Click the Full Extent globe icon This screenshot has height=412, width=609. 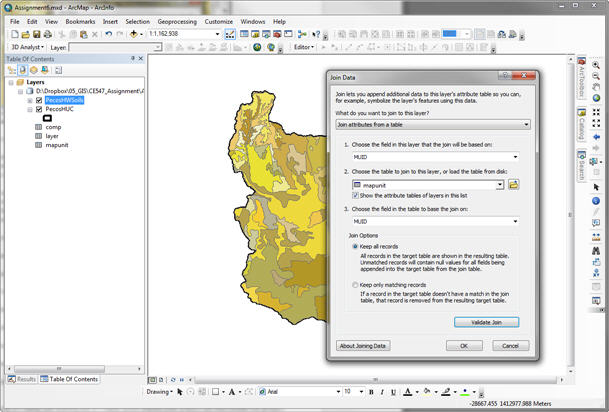tap(596, 98)
